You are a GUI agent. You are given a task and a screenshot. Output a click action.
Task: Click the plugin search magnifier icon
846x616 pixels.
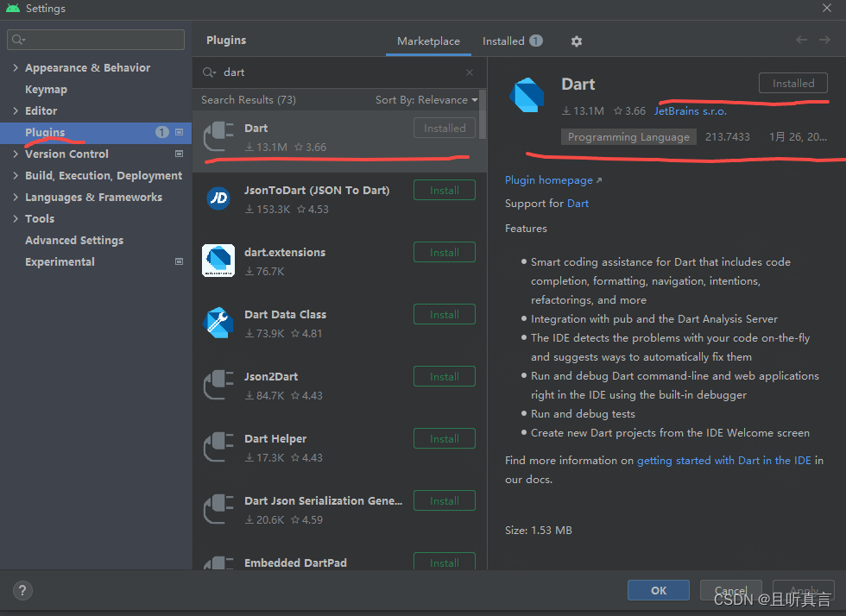[209, 72]
